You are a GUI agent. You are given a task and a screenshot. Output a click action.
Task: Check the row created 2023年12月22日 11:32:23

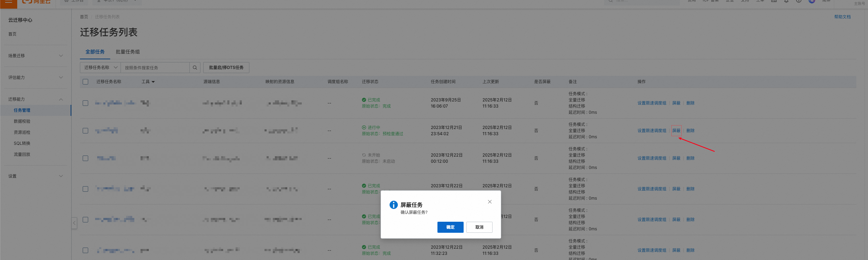click(85, 250)
